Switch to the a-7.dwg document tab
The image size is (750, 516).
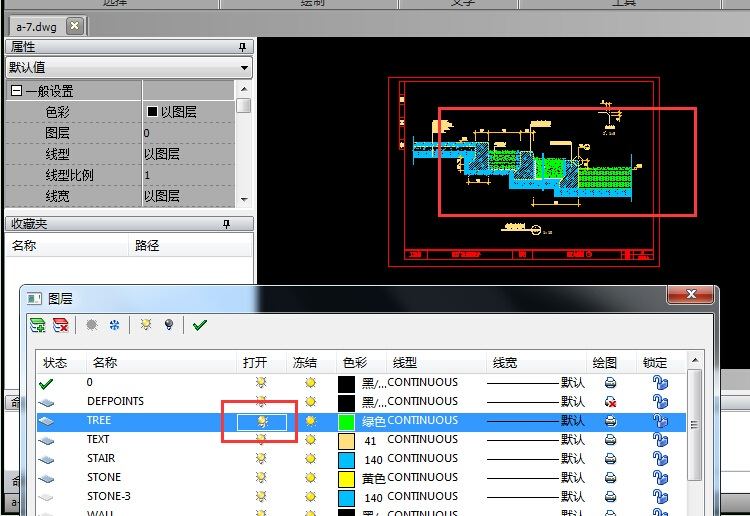point(36,27)
